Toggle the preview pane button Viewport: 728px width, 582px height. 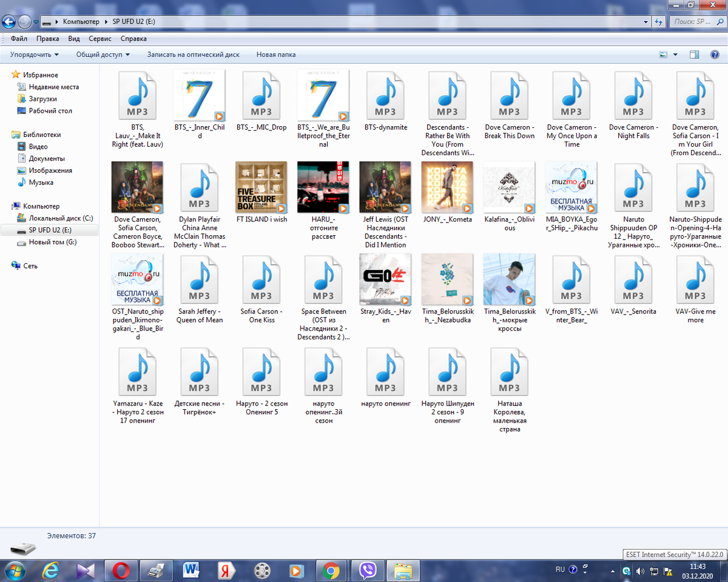695,55
